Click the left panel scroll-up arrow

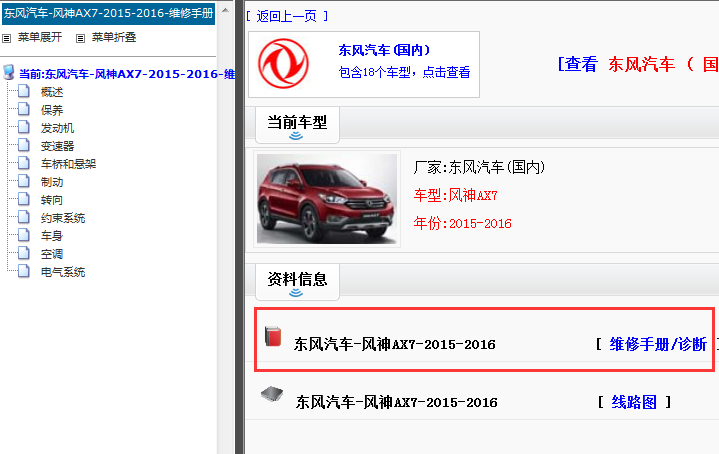click(x=225, y=10)
